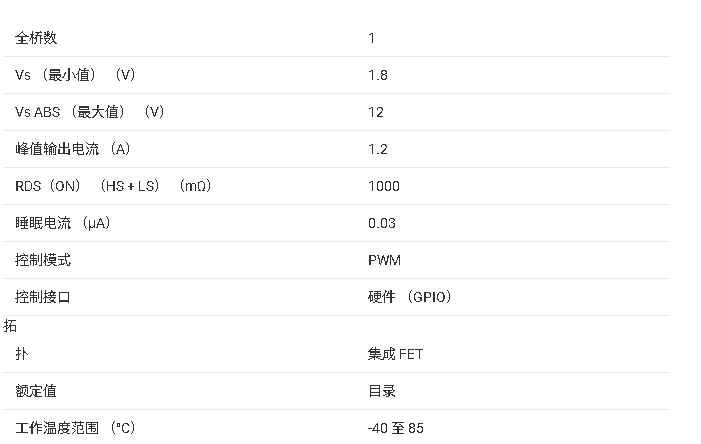Click the minimum Vs value 1.8
This screenshot has width=701, height=444.
[377, 75]
